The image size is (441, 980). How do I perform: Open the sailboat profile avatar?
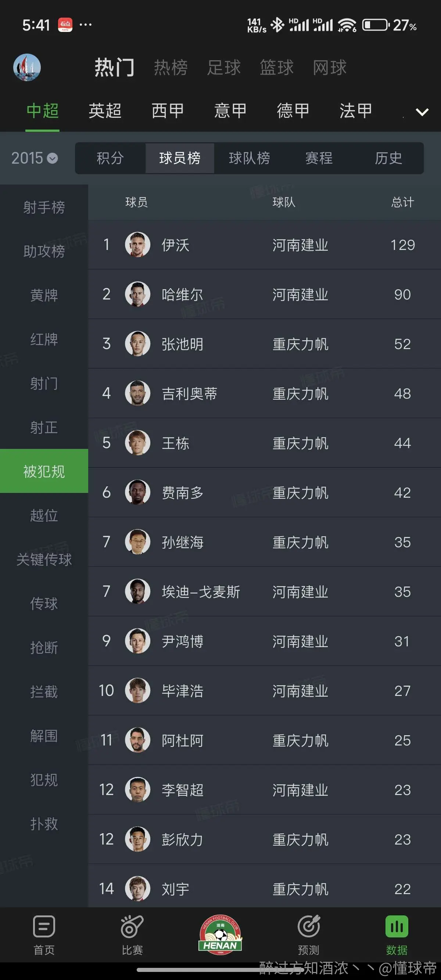(x=27, y=67)
